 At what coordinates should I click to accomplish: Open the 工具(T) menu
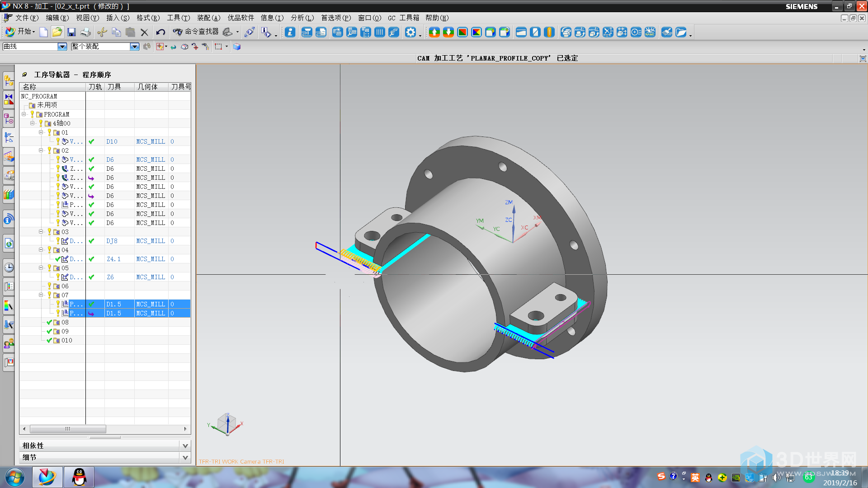point(178,18)
